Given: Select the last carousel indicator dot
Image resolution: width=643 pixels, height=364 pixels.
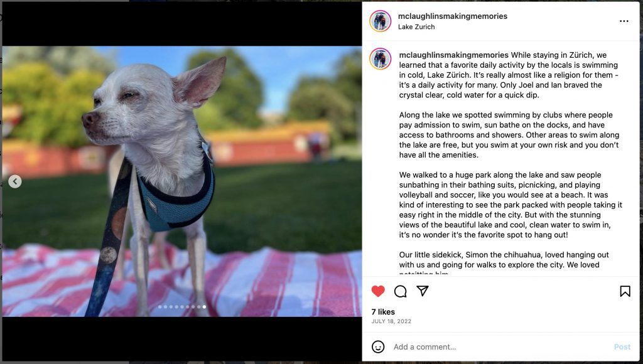Looking at the screenshot, I should (204, 307).
